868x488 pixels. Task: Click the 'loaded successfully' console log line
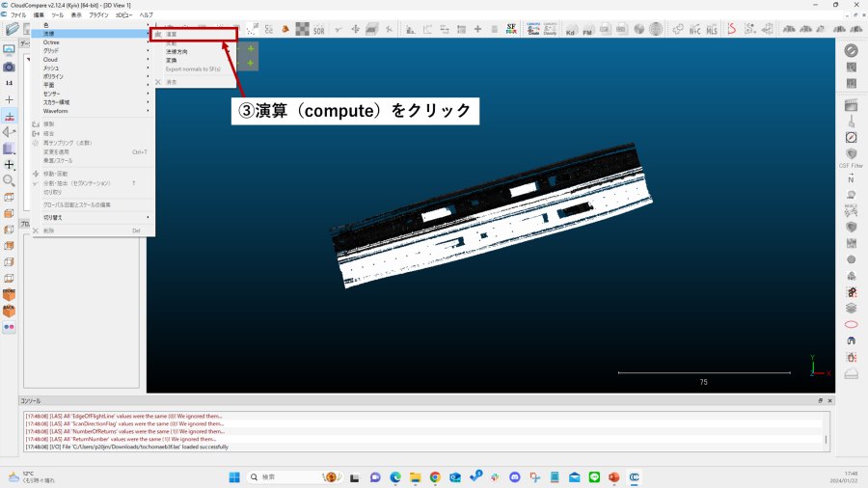126,447
